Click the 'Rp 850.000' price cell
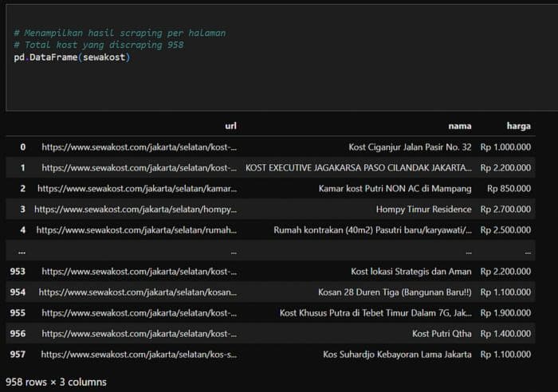This screenshot has width=558, height=392. tap(509, 189)
